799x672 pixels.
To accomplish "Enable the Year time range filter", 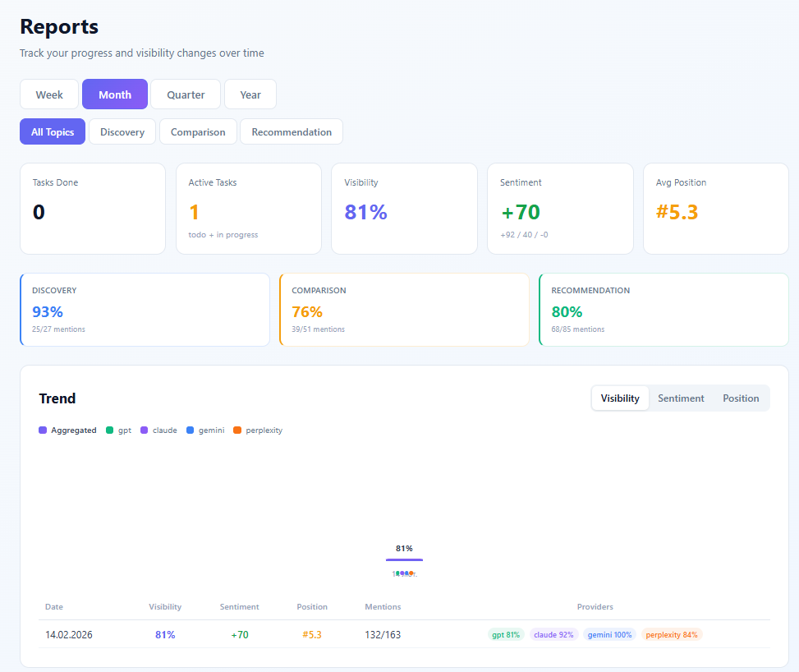I will (250, 94).
